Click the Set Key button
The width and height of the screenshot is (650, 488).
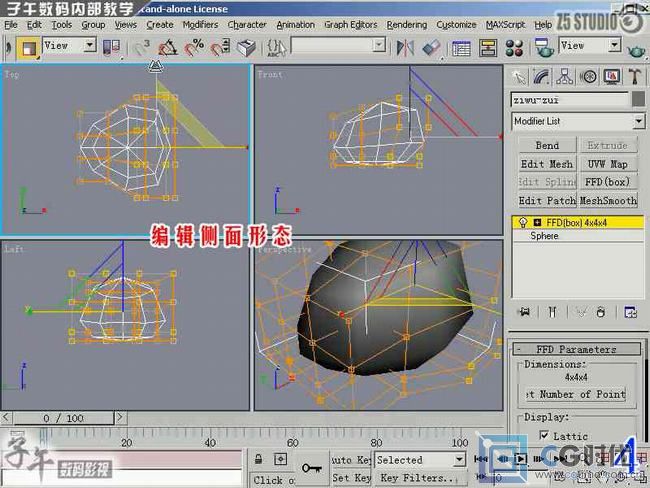pos(351,478)
